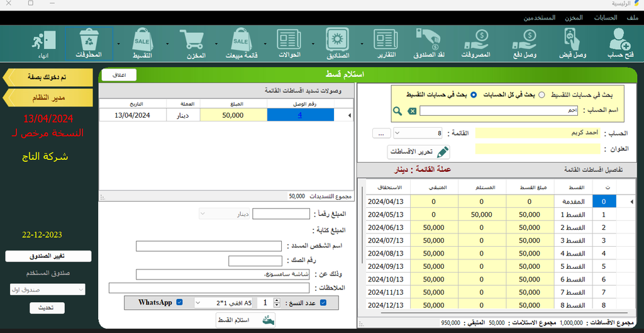Click the اسم الحساب search field
This screenshot has height=333, width=644.
click(499, 111)
